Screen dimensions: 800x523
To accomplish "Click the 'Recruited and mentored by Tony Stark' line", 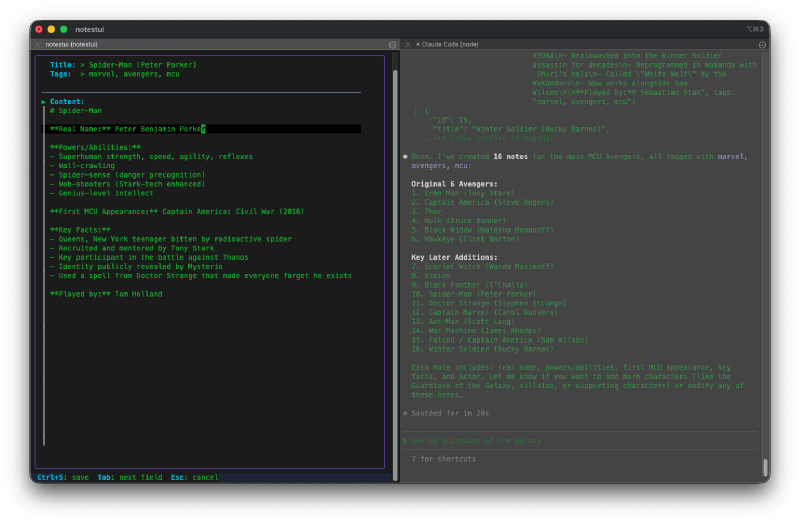I will click(132, 248).
